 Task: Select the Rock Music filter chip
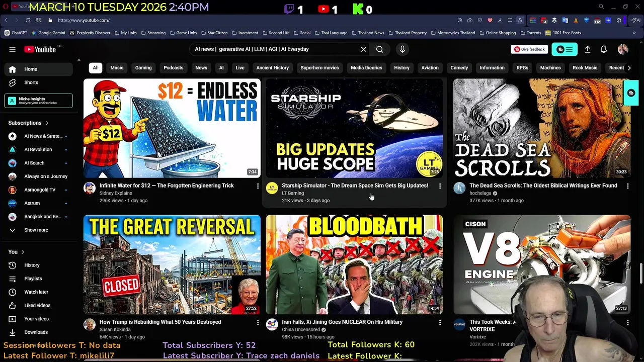tap(585, 68)
